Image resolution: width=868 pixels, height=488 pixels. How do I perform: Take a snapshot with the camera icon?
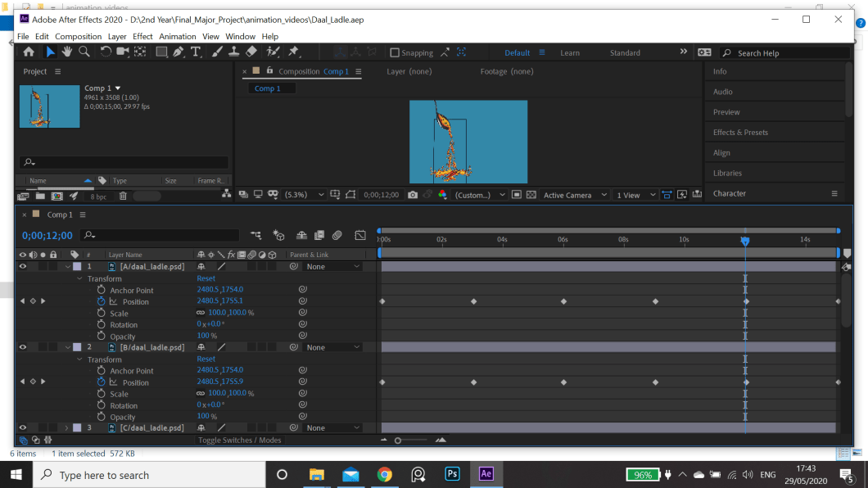[413, 195]
